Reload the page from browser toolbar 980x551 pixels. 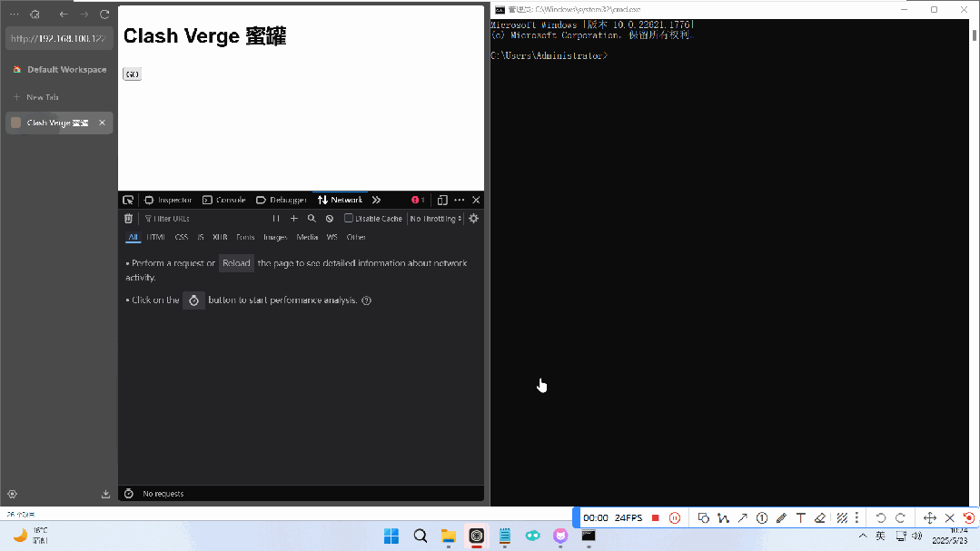tap(104, 15)
